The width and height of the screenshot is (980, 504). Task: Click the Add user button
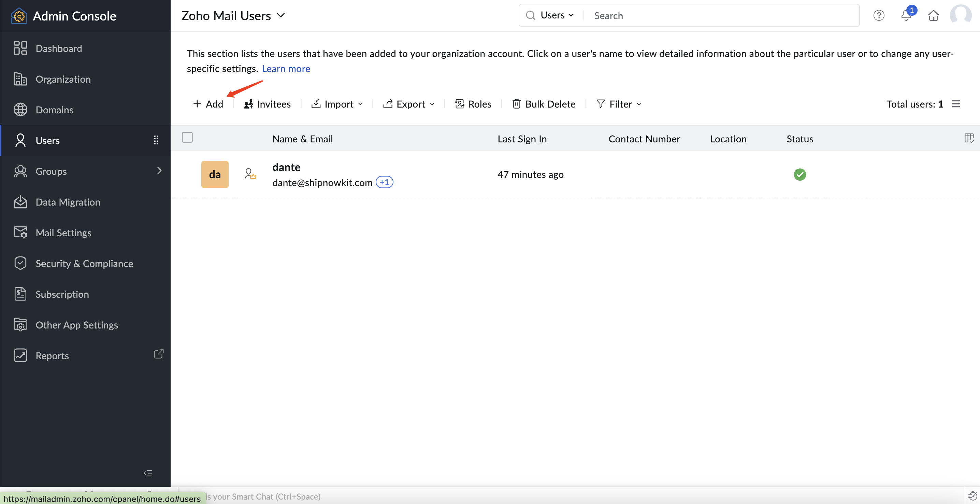coord(208,104)
